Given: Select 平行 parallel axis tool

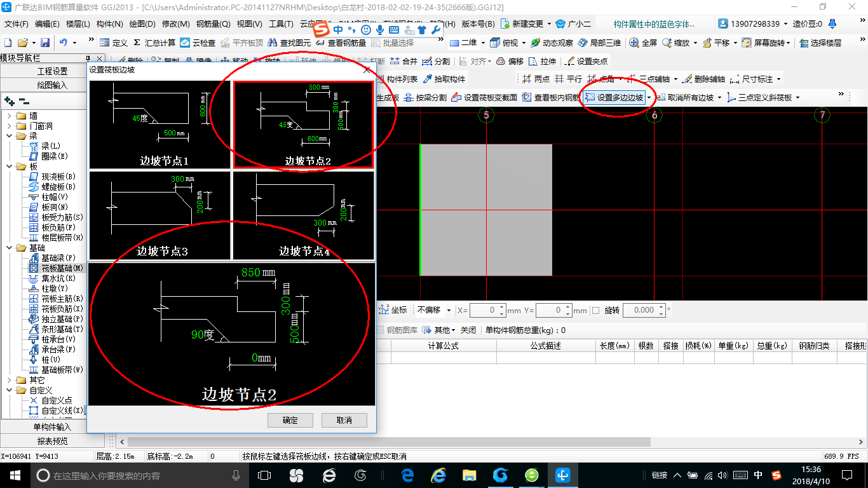Looking at the screenshot, I should coord(568,79).
